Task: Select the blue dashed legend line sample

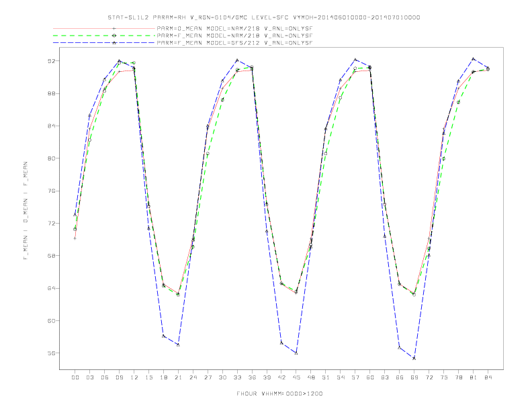Action: [x=104, y=43]
